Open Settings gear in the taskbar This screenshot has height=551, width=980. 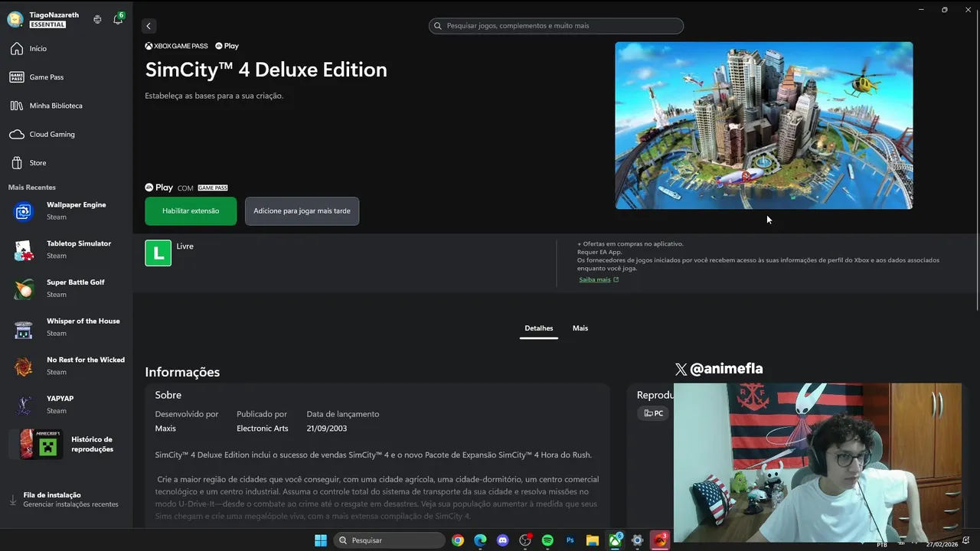(x=637, y=540)
